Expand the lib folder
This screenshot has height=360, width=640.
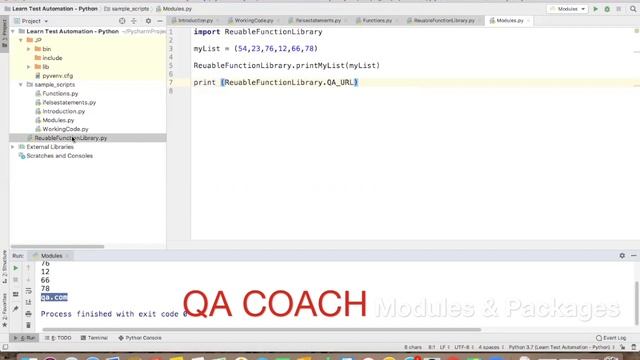pos(29,67)
